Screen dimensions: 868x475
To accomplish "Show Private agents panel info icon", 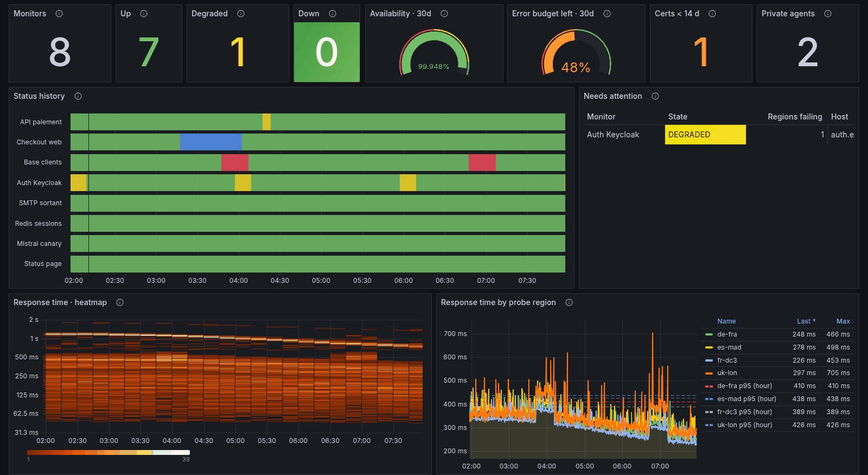I will [x=828, y=14].
